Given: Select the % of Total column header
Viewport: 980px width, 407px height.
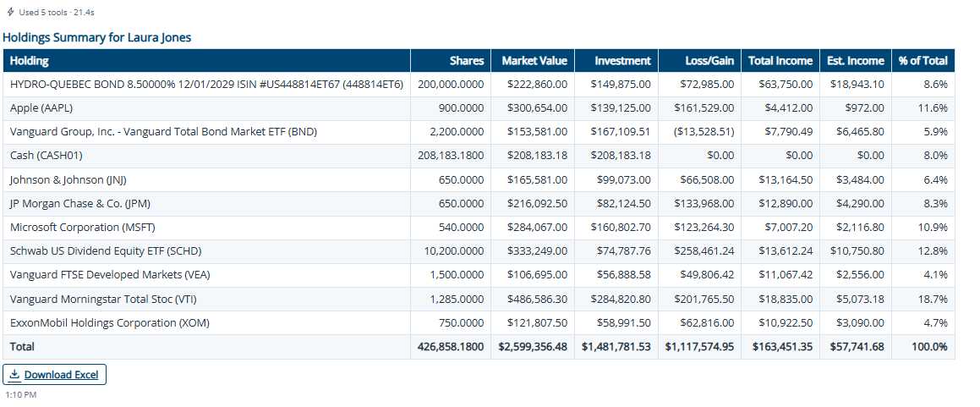Looking at the screenshot, I should (923, 61).
